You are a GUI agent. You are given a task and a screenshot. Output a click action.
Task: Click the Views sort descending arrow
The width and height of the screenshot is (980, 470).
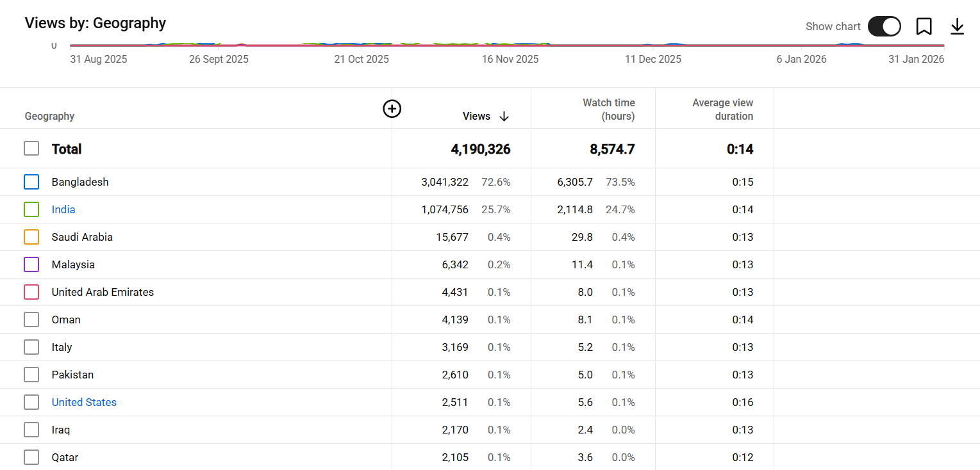504,116
